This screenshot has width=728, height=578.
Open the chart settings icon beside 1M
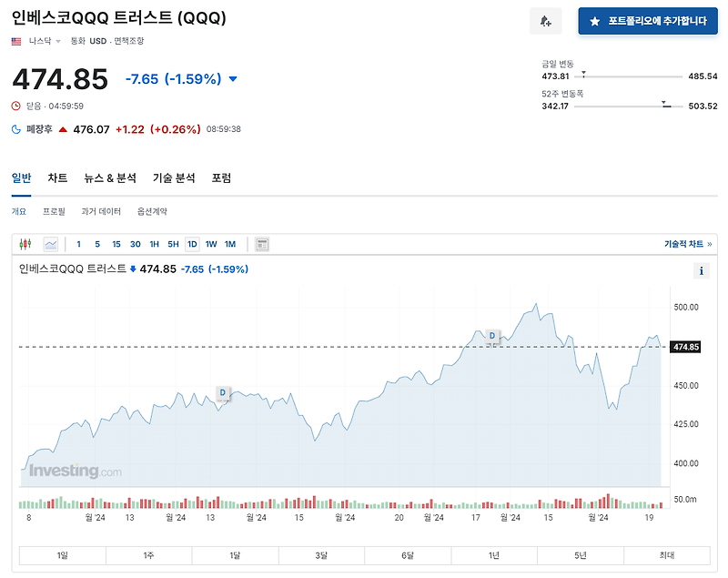[x=260, y=244]
